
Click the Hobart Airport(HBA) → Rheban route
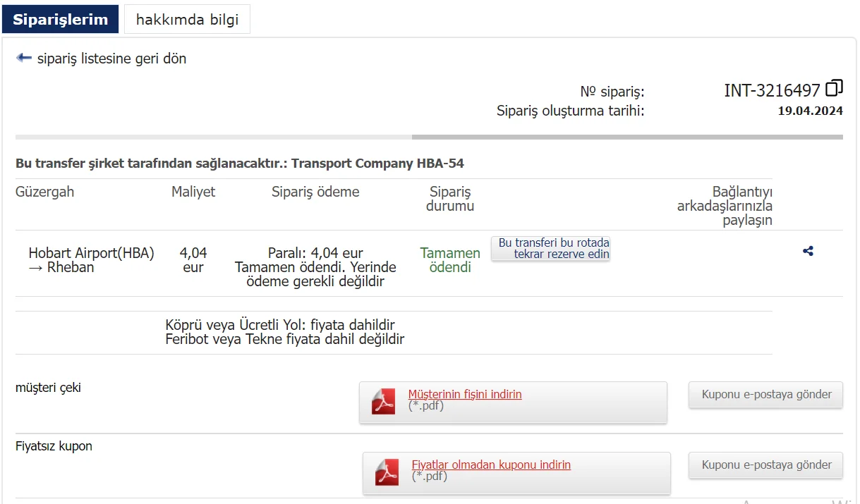pos(91,260)
